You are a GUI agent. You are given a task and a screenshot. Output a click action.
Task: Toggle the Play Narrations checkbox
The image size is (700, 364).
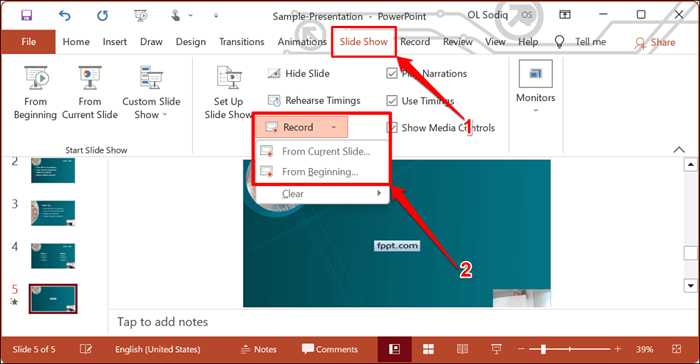(392, 73)
